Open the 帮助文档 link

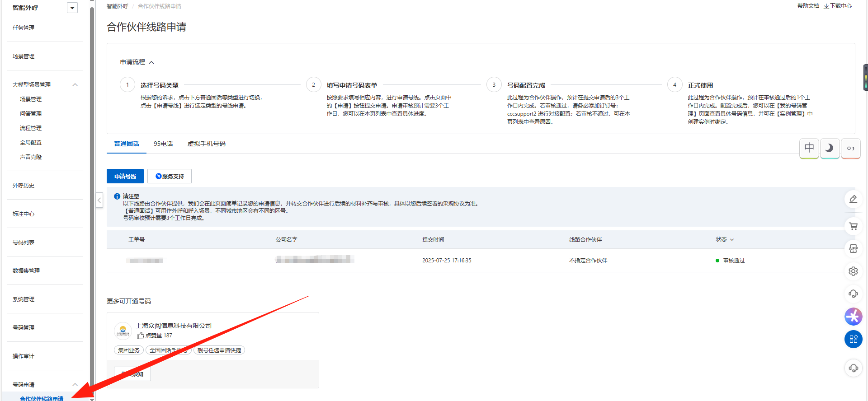[x=808, y=6]
